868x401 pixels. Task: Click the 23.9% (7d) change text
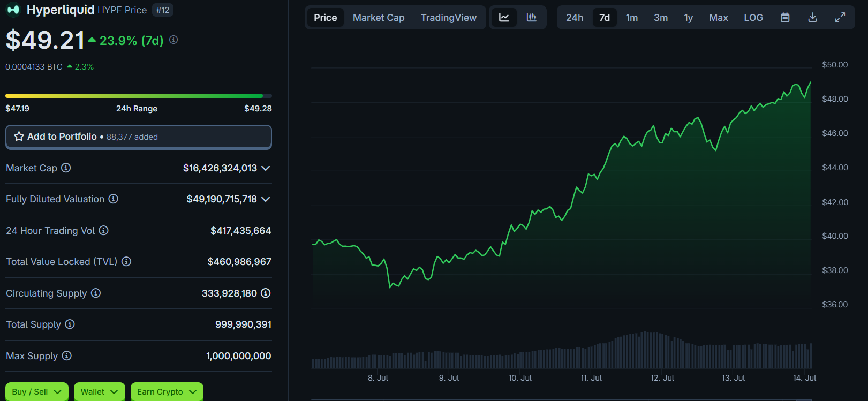point(131,41)
